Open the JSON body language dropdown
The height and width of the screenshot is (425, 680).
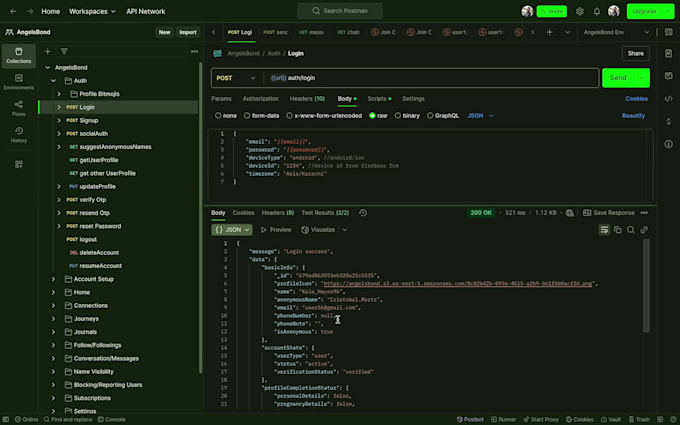(481, 116)
